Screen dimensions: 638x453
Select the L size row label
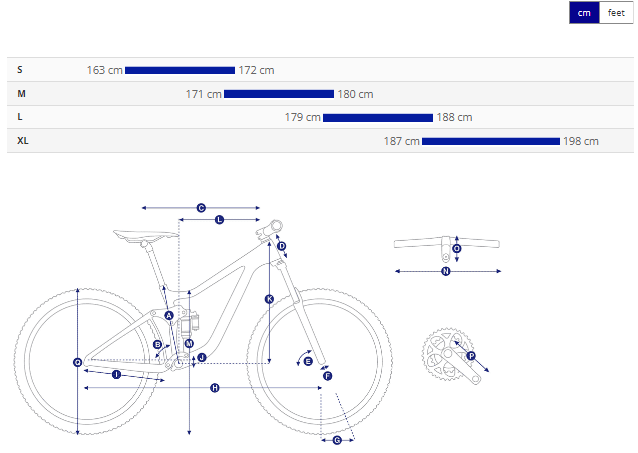(21, 117)
